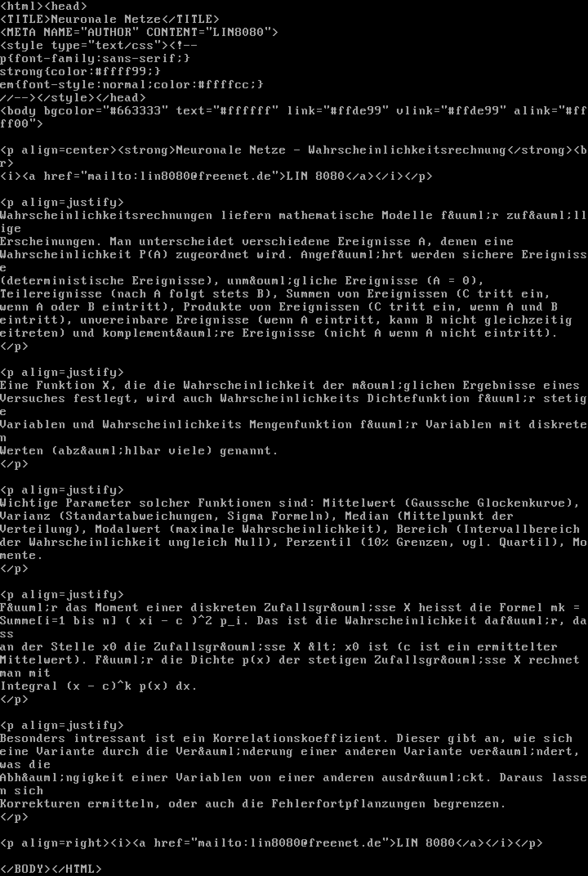Click the opening style type="text/css" tag

click(x=84, y=45)
